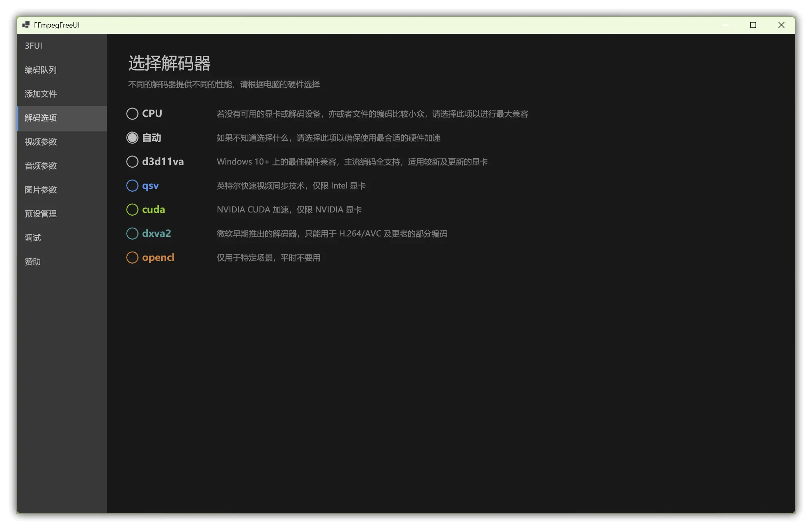812x530 pixels.
Task: Open the 解码选项 sidebar page
Action: click(x=62, y=118)
